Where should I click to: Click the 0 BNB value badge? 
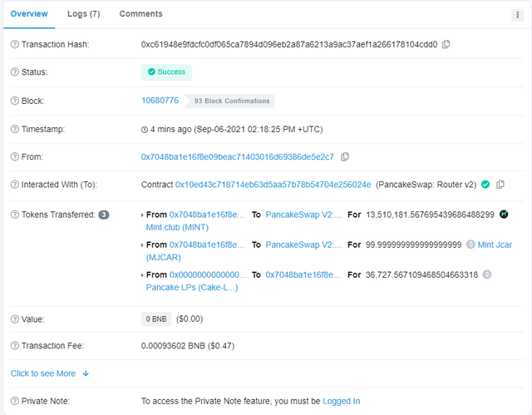[156, 319]
